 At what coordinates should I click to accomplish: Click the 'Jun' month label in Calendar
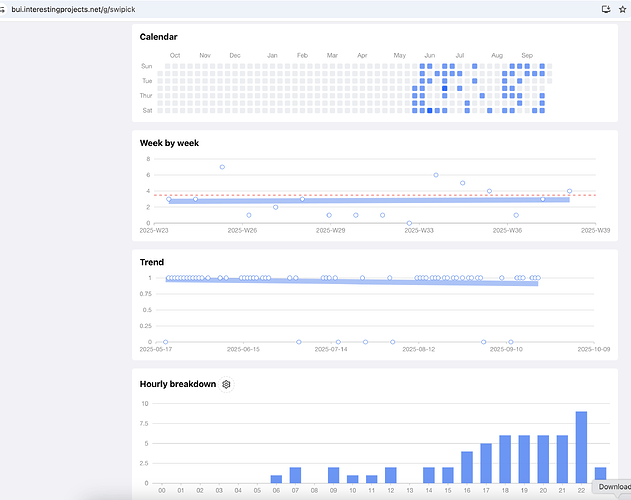430,56
